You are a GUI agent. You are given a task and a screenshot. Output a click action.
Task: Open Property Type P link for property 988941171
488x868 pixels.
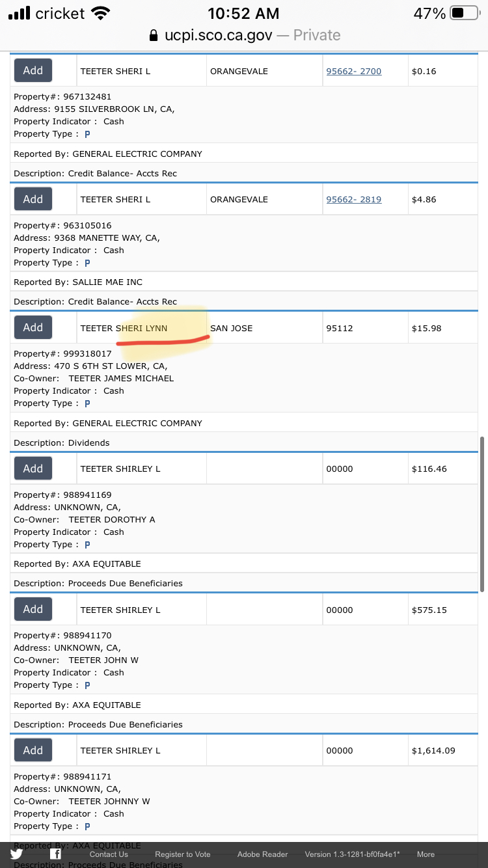(87, 826)
